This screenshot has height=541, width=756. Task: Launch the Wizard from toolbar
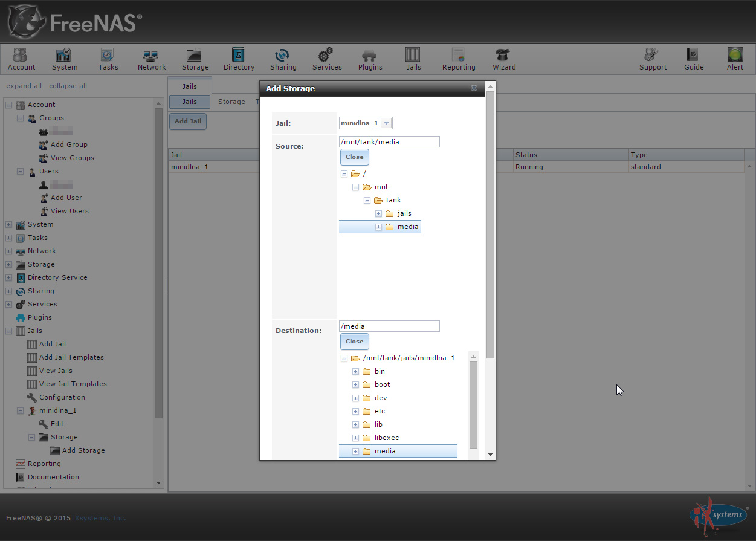tap(503, 59)
